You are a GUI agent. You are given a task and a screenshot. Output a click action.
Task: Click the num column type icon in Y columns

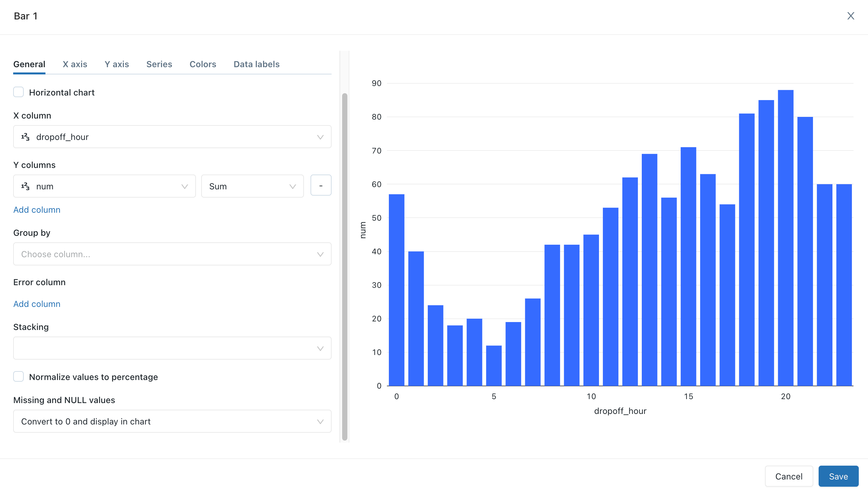coord(25,186)
